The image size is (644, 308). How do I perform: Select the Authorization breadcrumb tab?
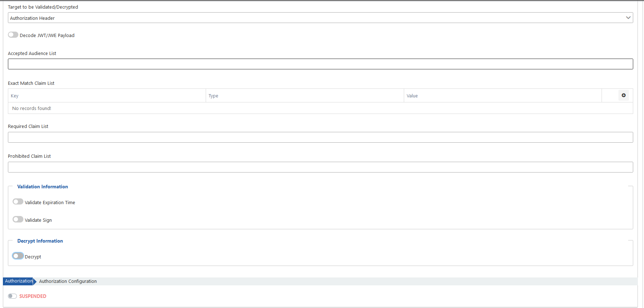click(x=19, y=281)
